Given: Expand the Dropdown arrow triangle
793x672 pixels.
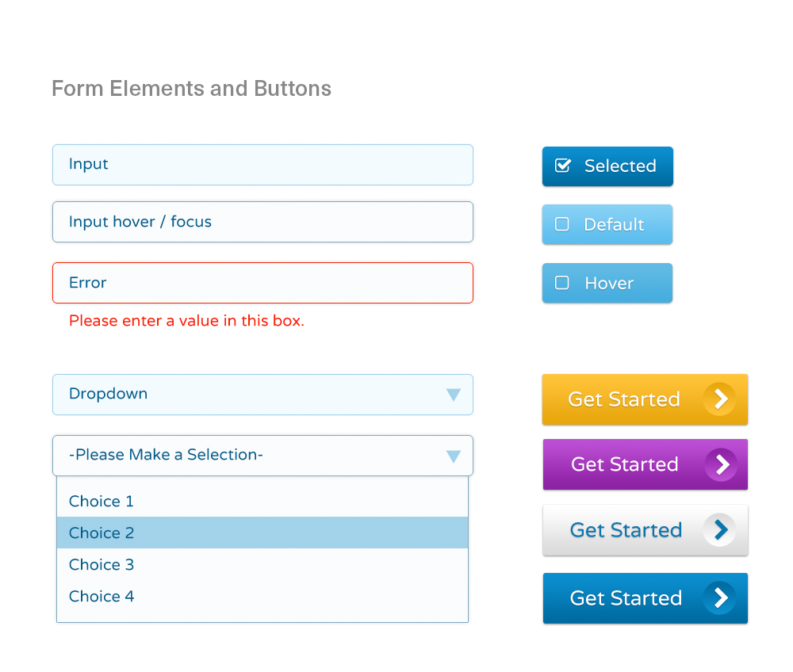Looking at the screenshot, I should click(454, 395).
